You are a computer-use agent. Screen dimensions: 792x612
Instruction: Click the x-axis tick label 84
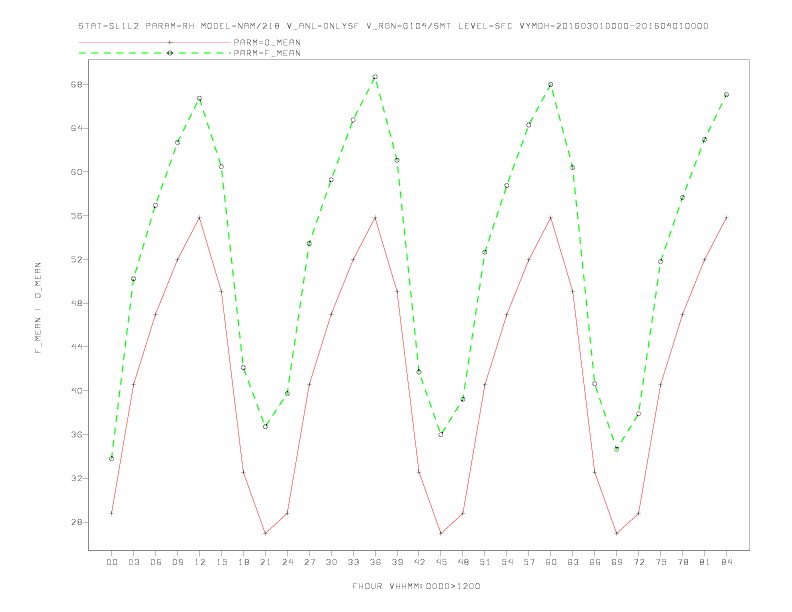click(726, 562)
